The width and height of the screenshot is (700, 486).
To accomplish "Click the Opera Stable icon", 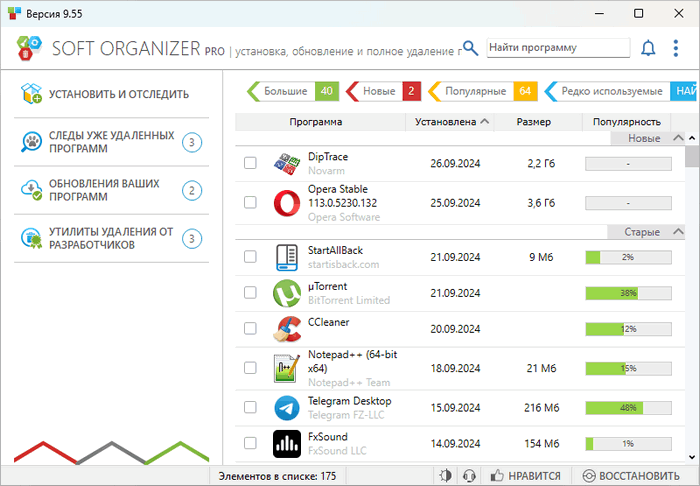I will 287,203.
